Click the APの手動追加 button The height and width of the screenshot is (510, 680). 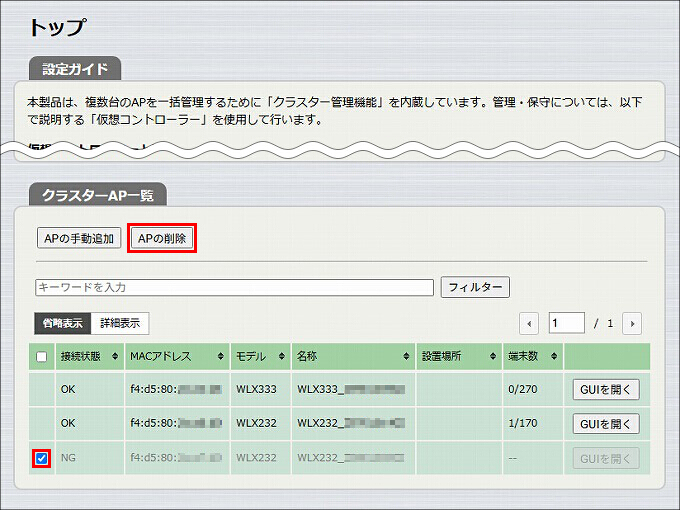click(x=79, y=238)
